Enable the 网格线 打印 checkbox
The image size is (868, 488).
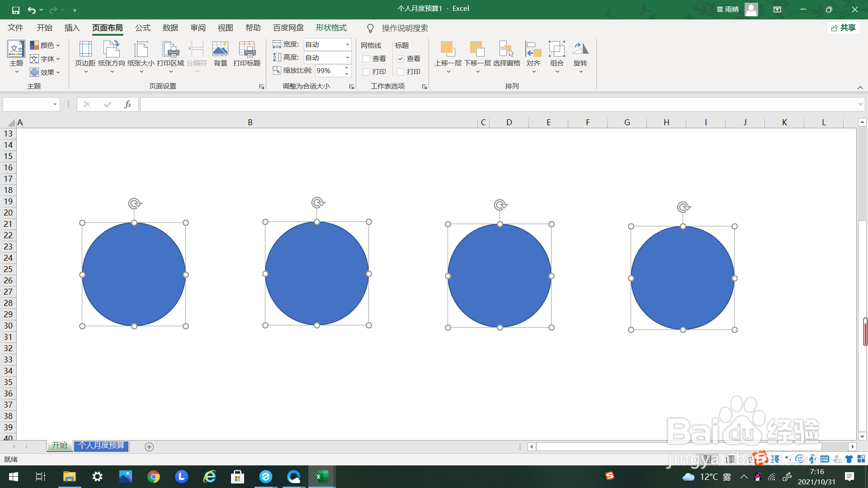[x=366, y=72]
